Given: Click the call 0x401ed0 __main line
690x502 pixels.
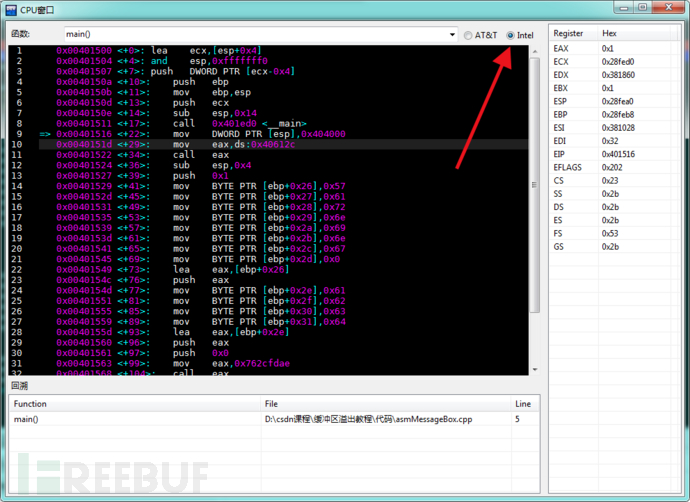Looking at the screenshot, I should 284,124.
